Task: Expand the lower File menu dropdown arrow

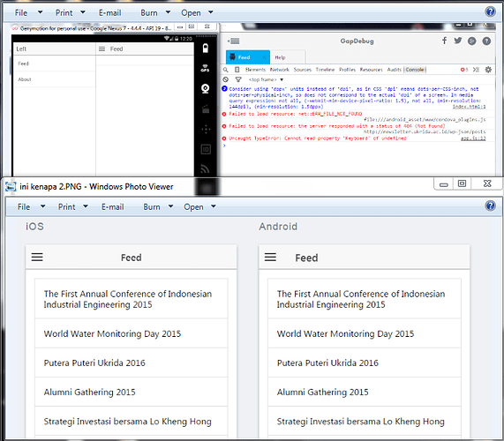Action: click(42, 206)
